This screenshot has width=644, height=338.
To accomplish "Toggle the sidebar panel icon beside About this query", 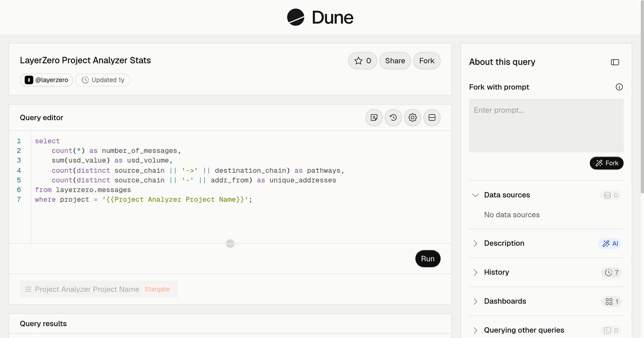I will [x=615, y=62].
